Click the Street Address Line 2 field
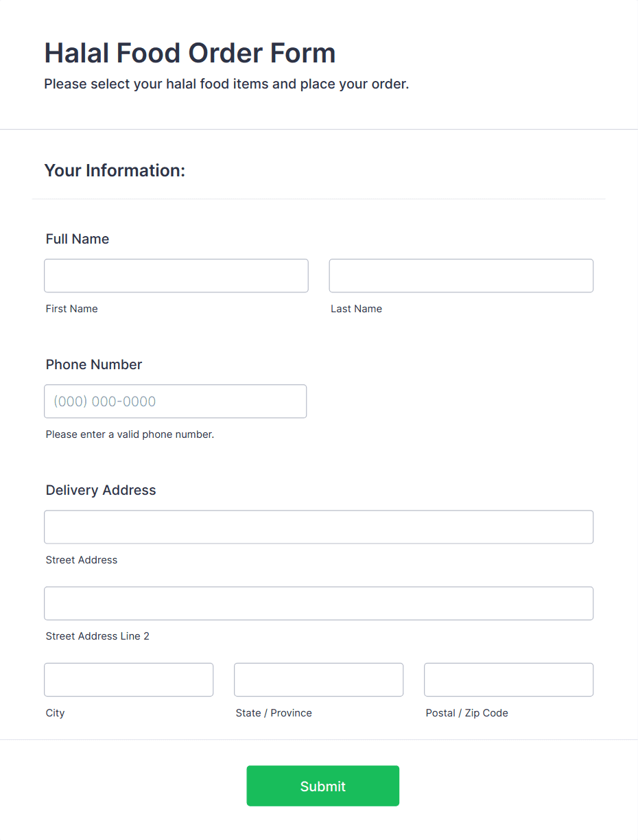Screen dimensions: 638x840 point(318,603)
